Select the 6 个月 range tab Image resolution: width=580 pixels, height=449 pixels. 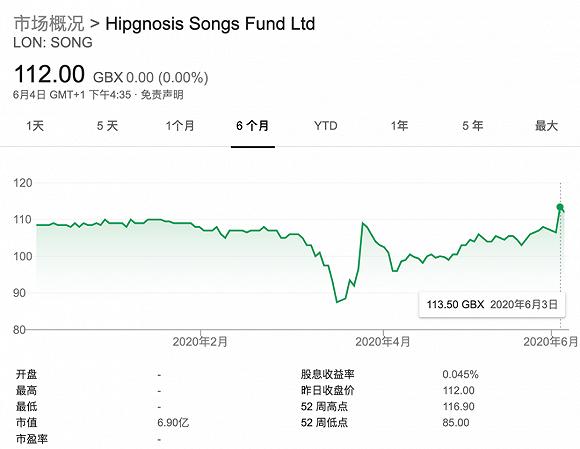tap(253, 126)
